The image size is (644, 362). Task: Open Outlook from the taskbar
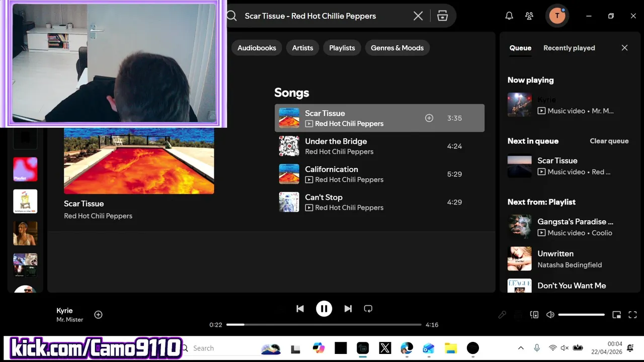[429, 348]
